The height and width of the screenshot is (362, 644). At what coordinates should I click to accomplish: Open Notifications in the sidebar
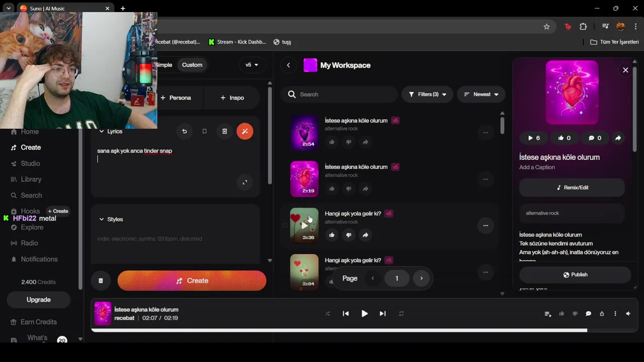(x=34, y=259)
